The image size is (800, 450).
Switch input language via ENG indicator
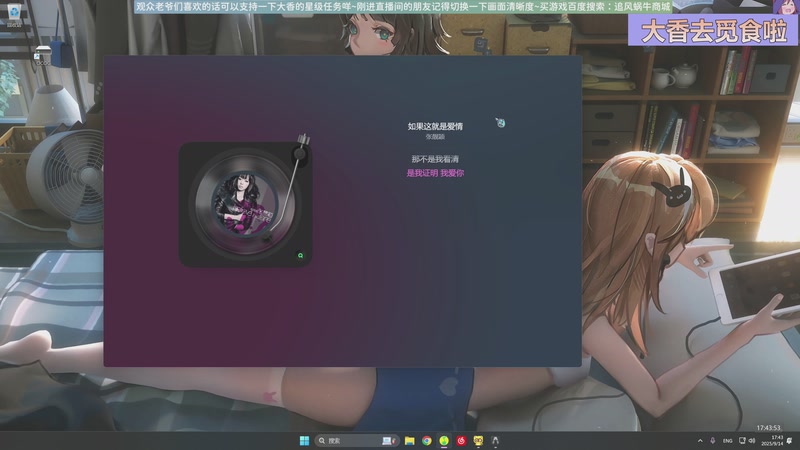coord(728,441)
